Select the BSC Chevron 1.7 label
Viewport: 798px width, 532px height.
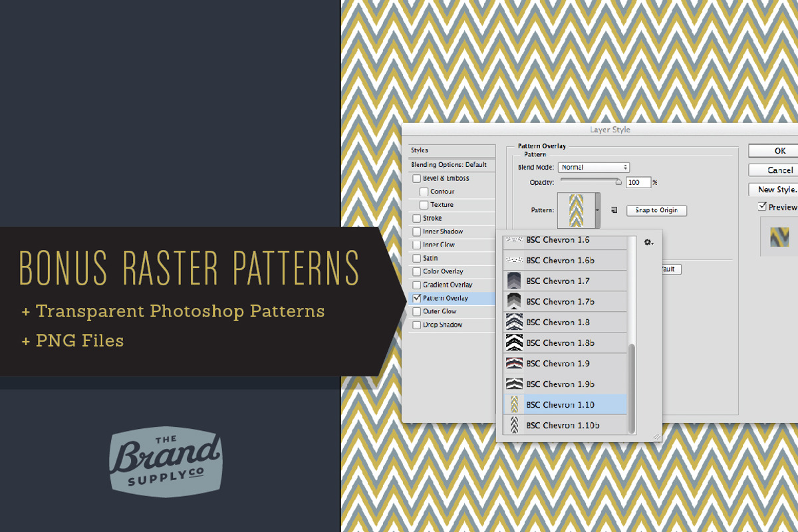[557, 281]
